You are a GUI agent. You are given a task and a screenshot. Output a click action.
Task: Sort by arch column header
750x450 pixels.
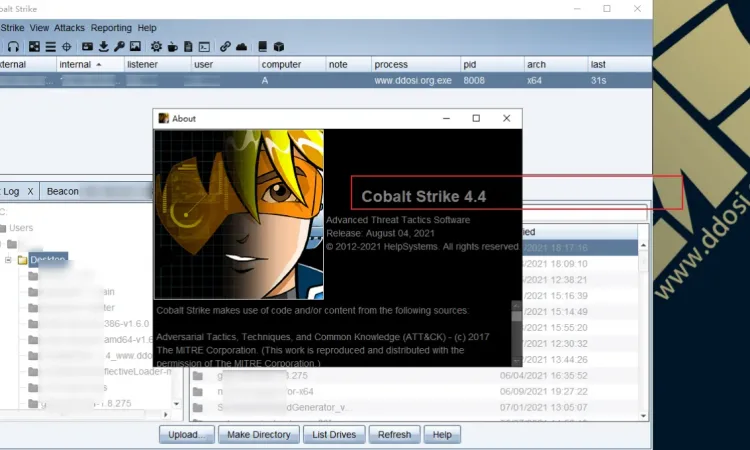pos(556,65)
